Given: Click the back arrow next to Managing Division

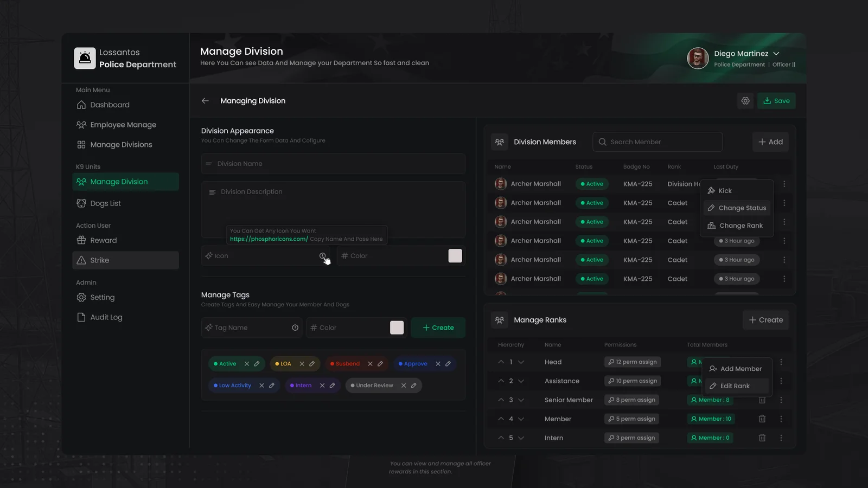Looking at the screenshot, I should point(205,101).
